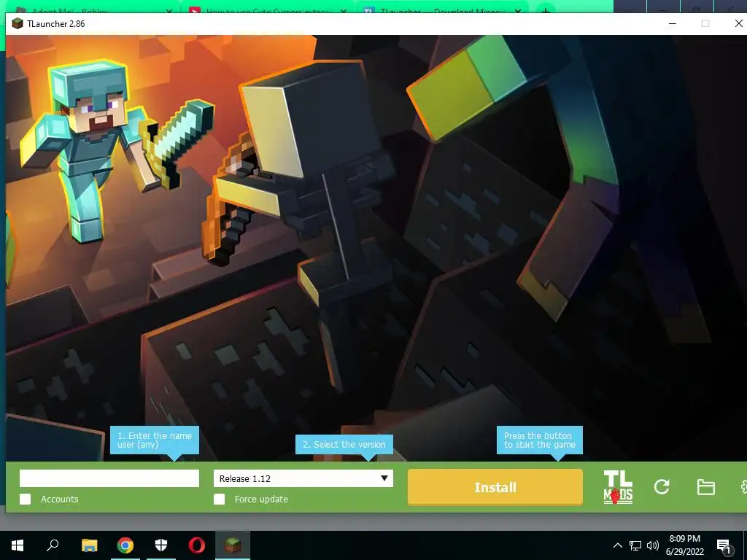Click the 'Select the version' tooltip
Screen dimensions: 747x560
[344, 444]
